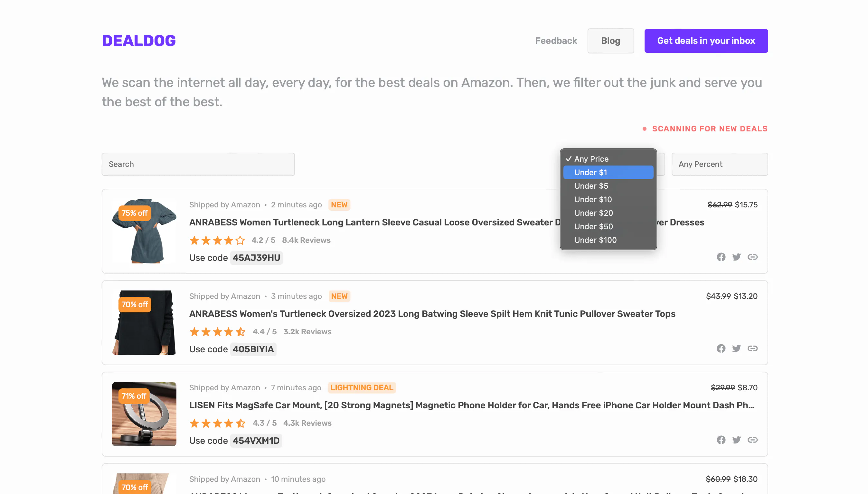The image size is (868, 494).
Task: Open the ANRABESS Batwing Sleeve Tunic title
Action: tap(432, 314)
